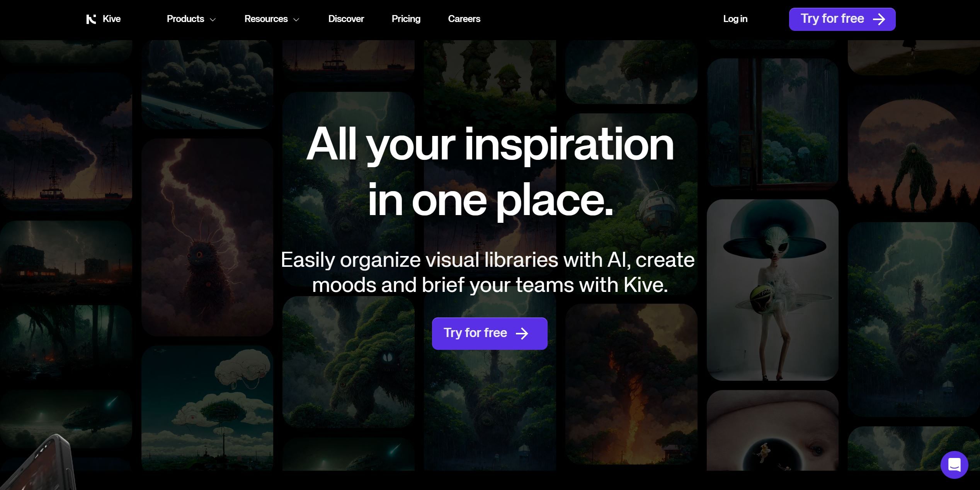Click the arrow icon in center Try for free button
Viewport: 980px width, 490px height.
[x=522, y=333]
